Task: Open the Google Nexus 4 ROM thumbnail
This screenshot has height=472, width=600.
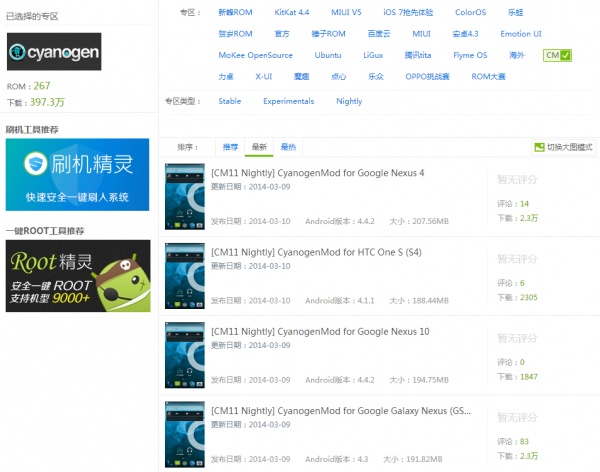Action: tap(184, 198)
